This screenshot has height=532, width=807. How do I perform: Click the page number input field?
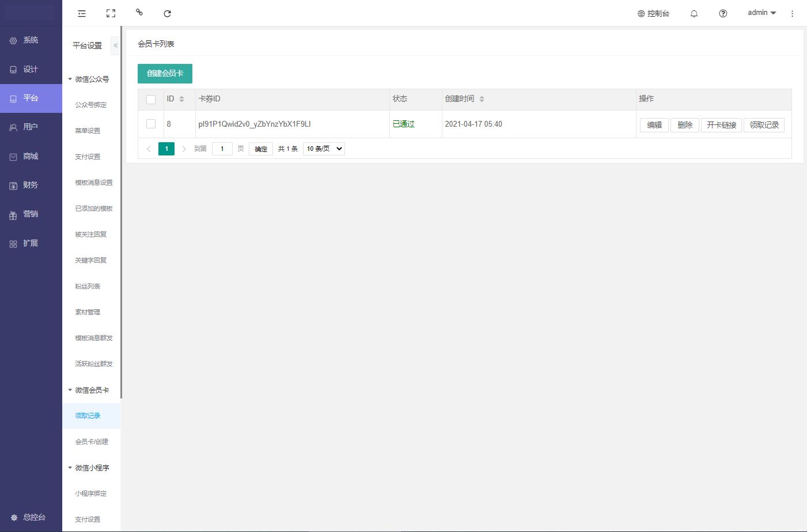point(222,149)
